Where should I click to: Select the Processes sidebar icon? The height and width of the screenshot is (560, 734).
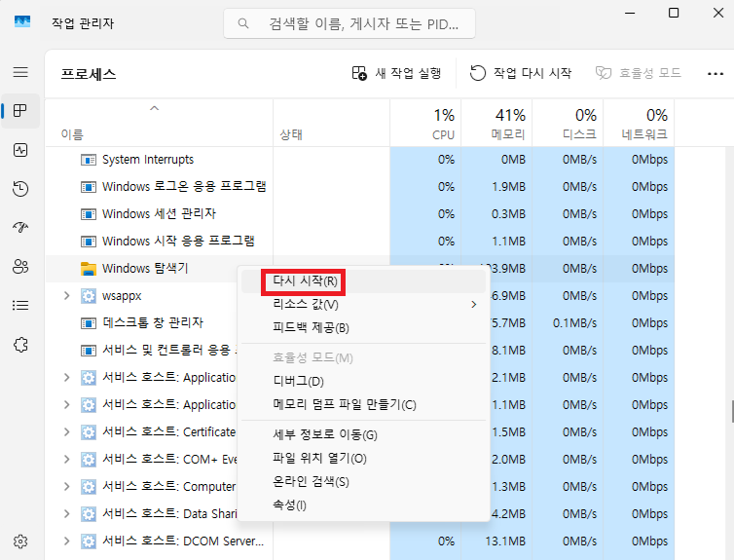click(20, 111)
